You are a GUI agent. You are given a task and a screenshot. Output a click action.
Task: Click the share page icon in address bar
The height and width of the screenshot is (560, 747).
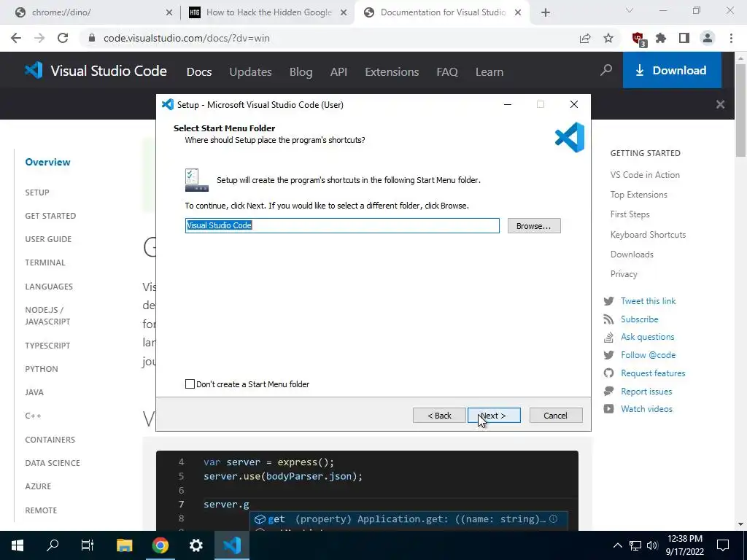point(585,38)
